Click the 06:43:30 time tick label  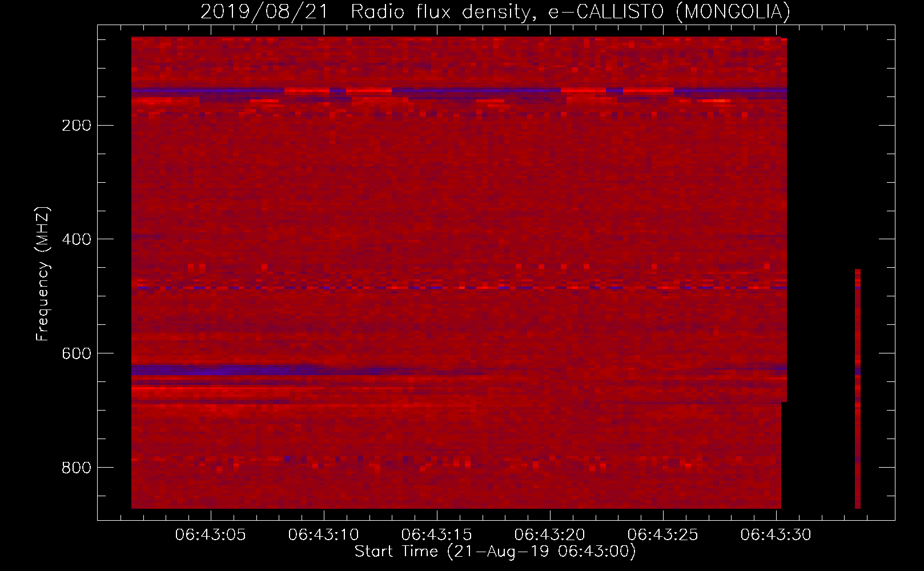(x=776, y=535)
